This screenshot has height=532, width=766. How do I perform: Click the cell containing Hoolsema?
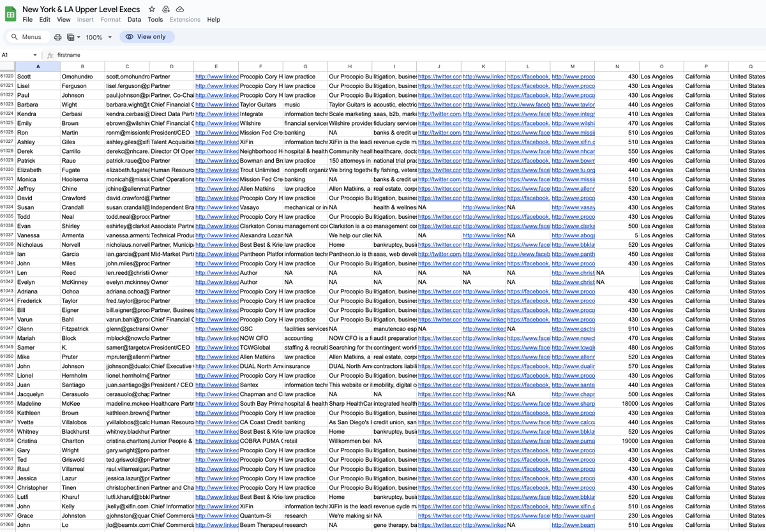[x=82, y=179]
